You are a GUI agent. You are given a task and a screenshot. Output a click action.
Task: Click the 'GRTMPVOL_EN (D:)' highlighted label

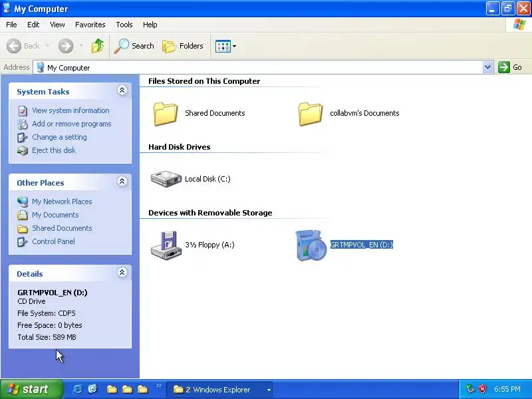coord(362,245)
